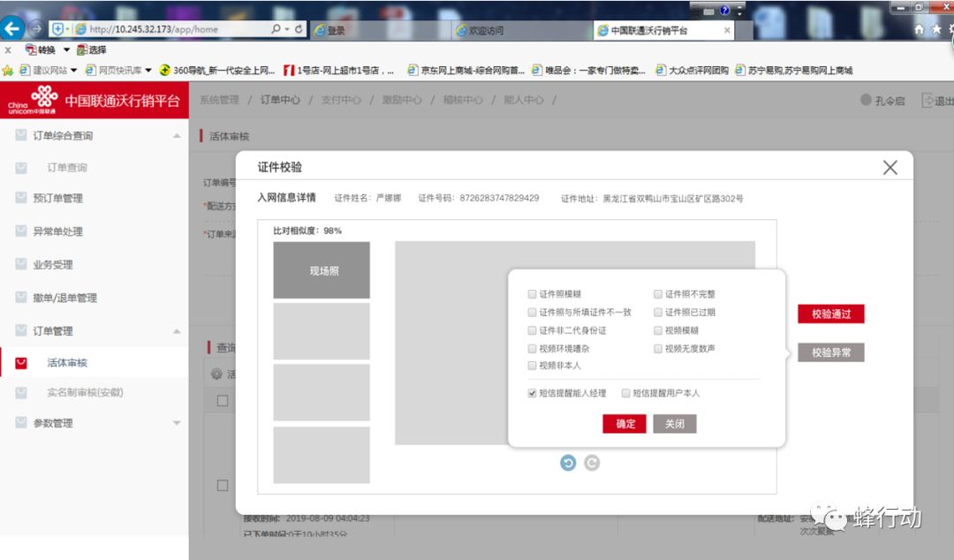
Task: Click the 订单综合查询 icon in sidebar
Action: (19, 134)
